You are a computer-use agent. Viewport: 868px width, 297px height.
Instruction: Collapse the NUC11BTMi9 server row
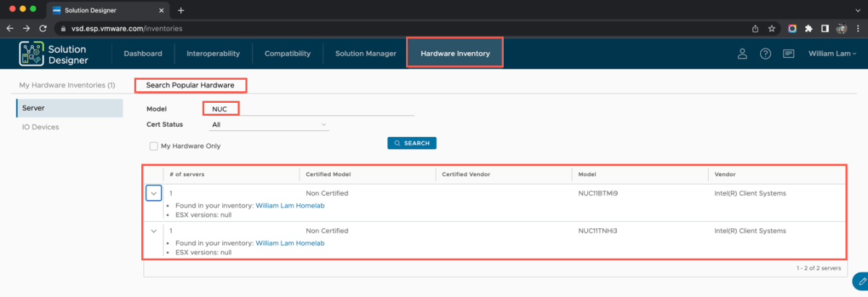(153, 193)
